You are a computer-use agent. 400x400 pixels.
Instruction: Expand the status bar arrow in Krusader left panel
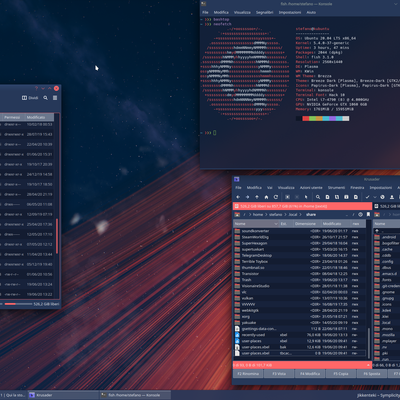[x=368, y=365]
